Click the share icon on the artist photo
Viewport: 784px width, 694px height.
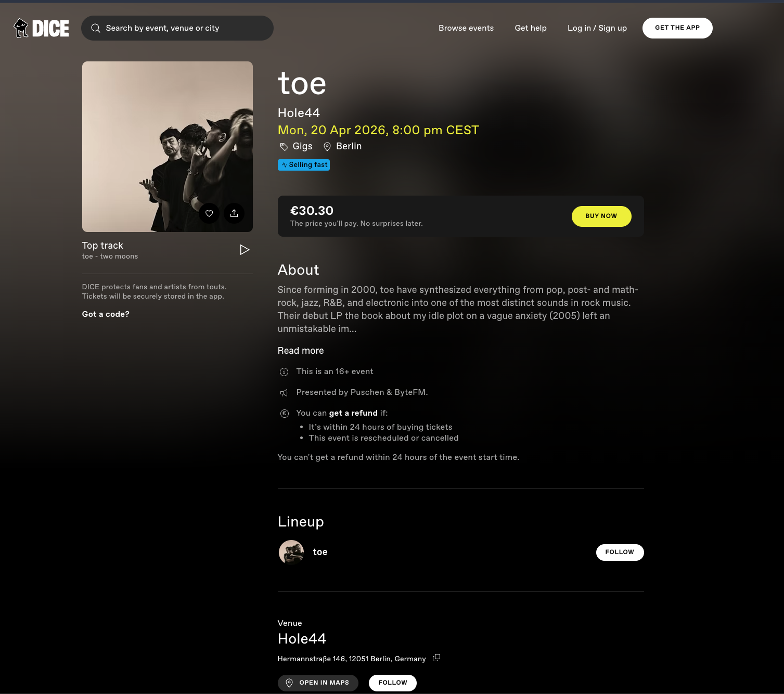coord(234,213)
